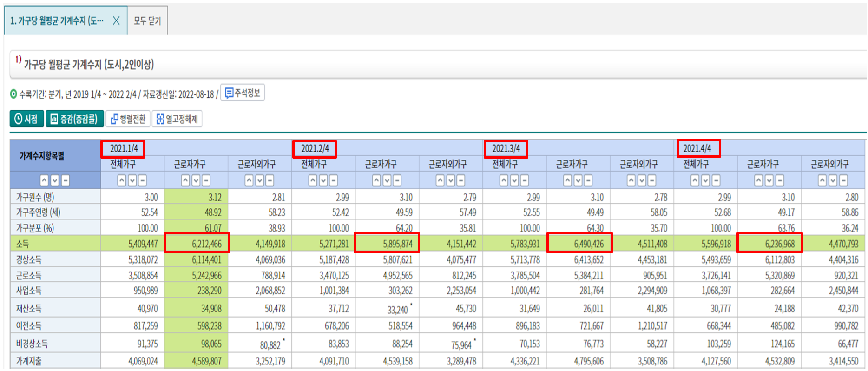Select the 소득 row label

(x=22, y=244)
